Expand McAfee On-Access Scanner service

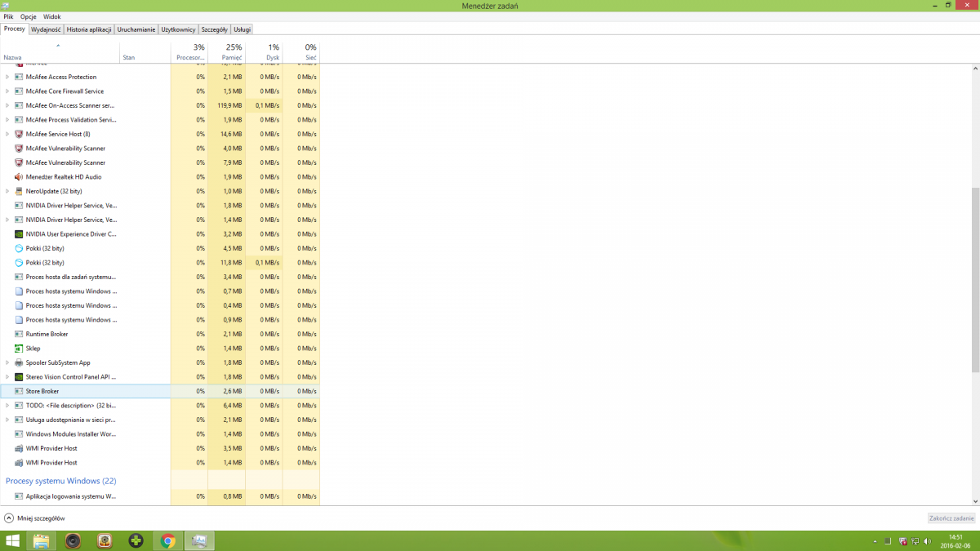(x=7, y=105)
